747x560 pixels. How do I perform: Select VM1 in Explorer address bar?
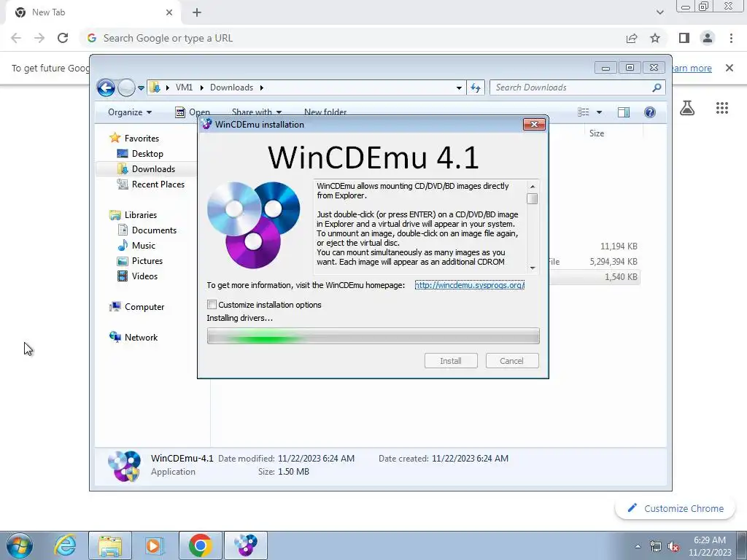coord(184,87)
